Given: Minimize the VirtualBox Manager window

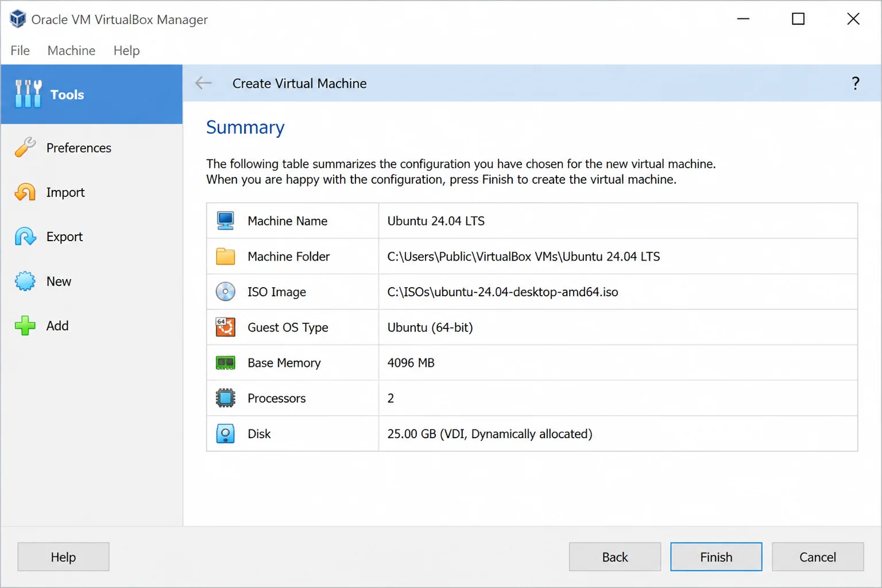Looking at the screenshot, I should tap(743, 19).
